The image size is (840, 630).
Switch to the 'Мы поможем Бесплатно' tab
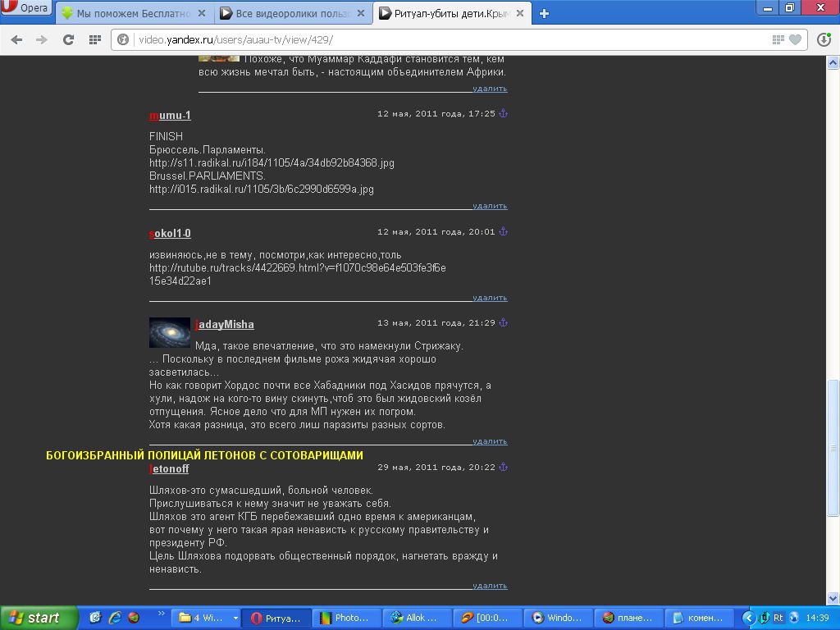pos(134,13)
